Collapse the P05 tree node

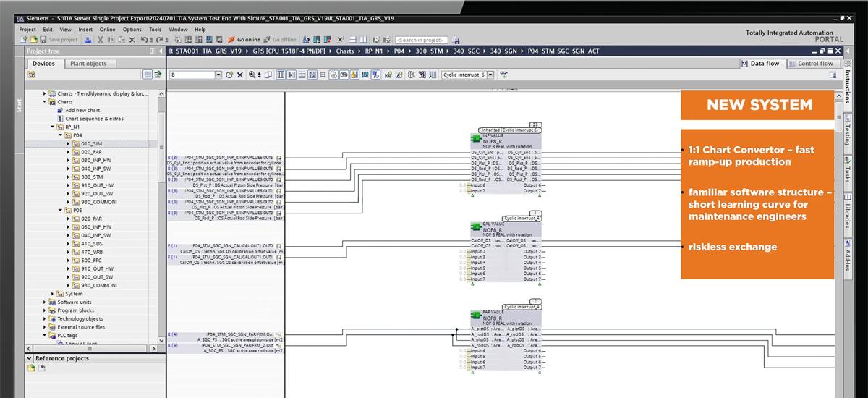[x=61, y=210]
